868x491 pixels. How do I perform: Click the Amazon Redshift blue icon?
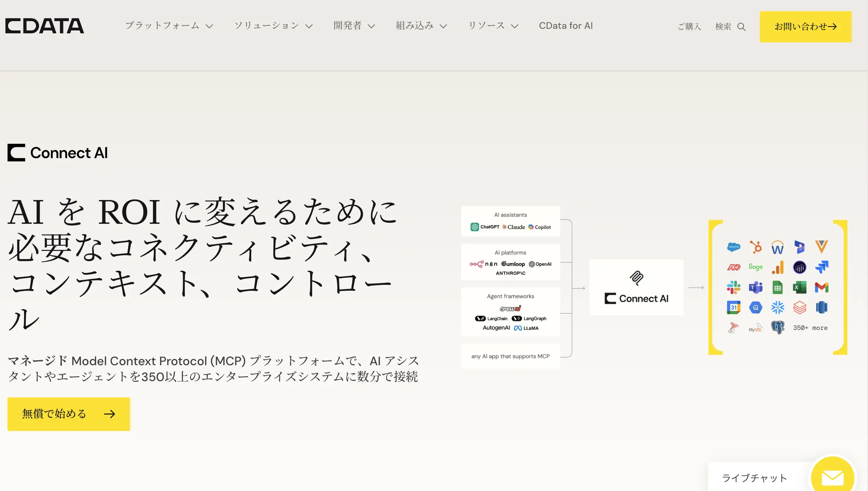(822, 308)
